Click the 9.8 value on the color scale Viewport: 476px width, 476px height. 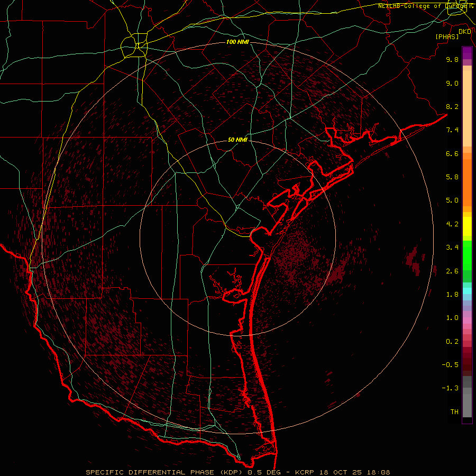coord(452,59)
